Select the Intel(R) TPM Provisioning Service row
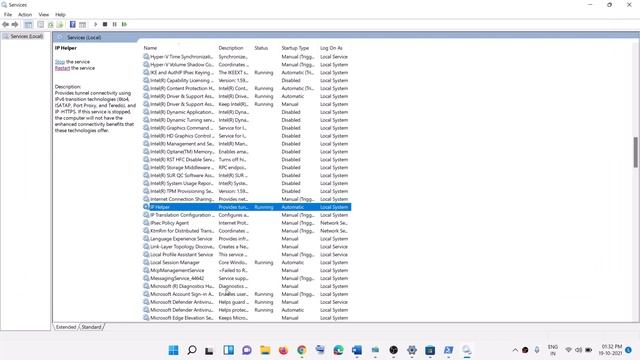 click(x=247, y=191)
